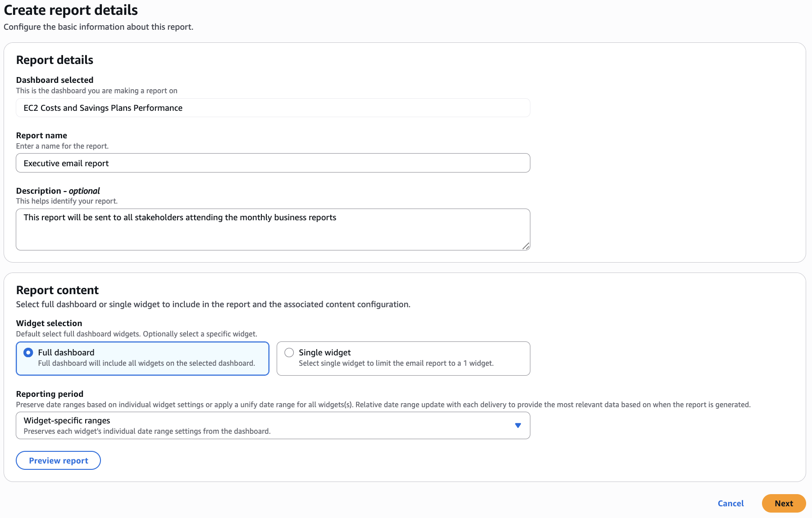The height and width of the screenshot is (518, 812).
Task: Enable Full dashboard widget selection
Action: [x=27, y=353]
